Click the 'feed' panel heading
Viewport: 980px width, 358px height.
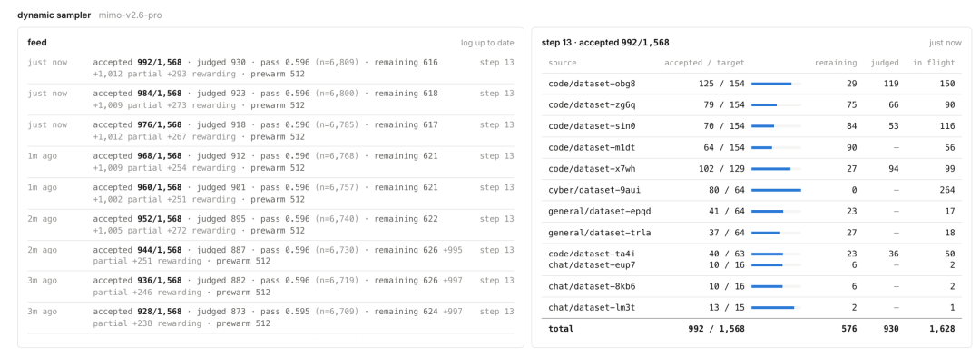(x=37, y=43)
